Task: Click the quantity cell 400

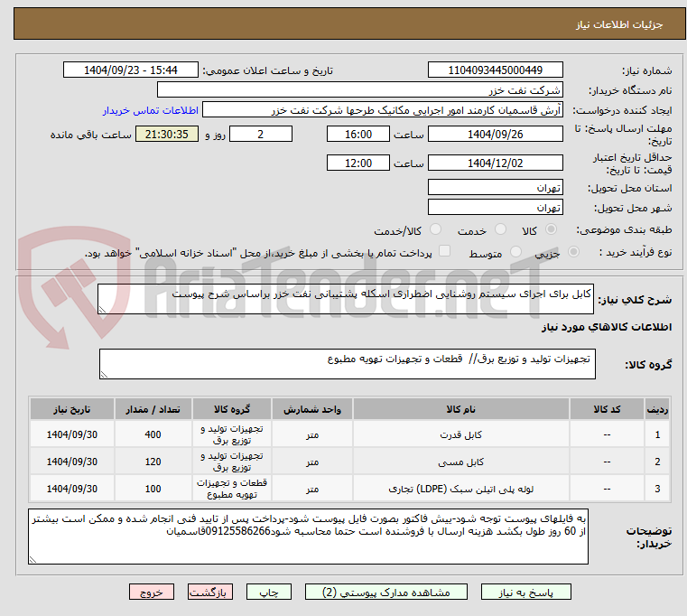Action: pos(153,434)
